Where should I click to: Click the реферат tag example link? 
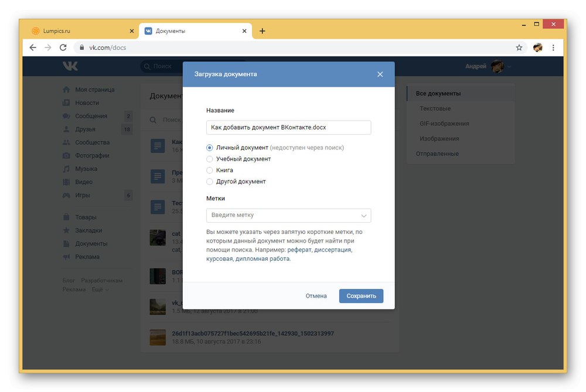pos(299,250)
